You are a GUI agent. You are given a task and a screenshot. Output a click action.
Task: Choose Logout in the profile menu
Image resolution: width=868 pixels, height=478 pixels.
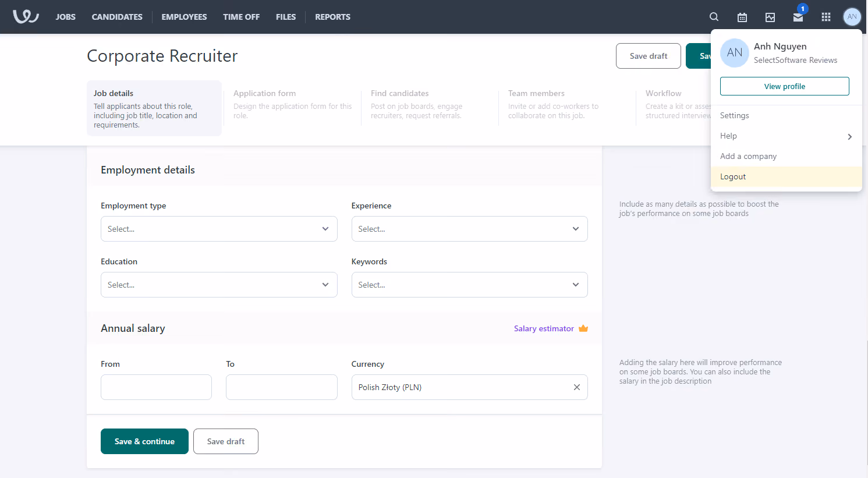786,176
